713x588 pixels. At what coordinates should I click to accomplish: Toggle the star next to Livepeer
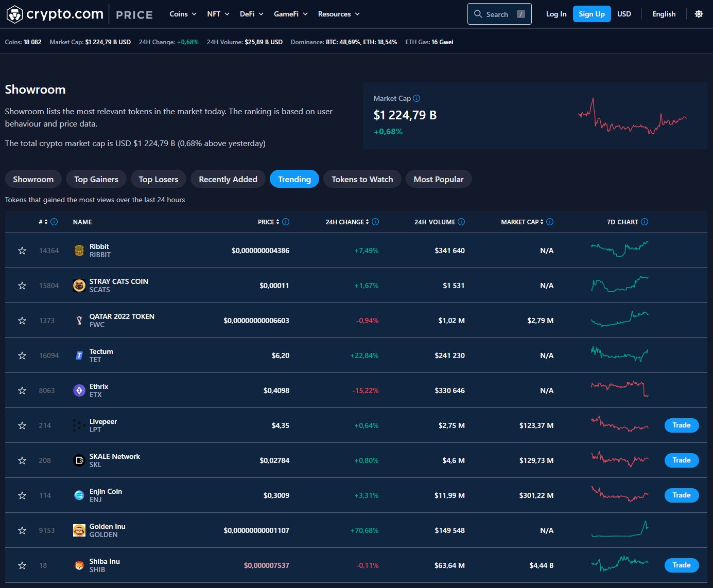click(x=22, y=425)
